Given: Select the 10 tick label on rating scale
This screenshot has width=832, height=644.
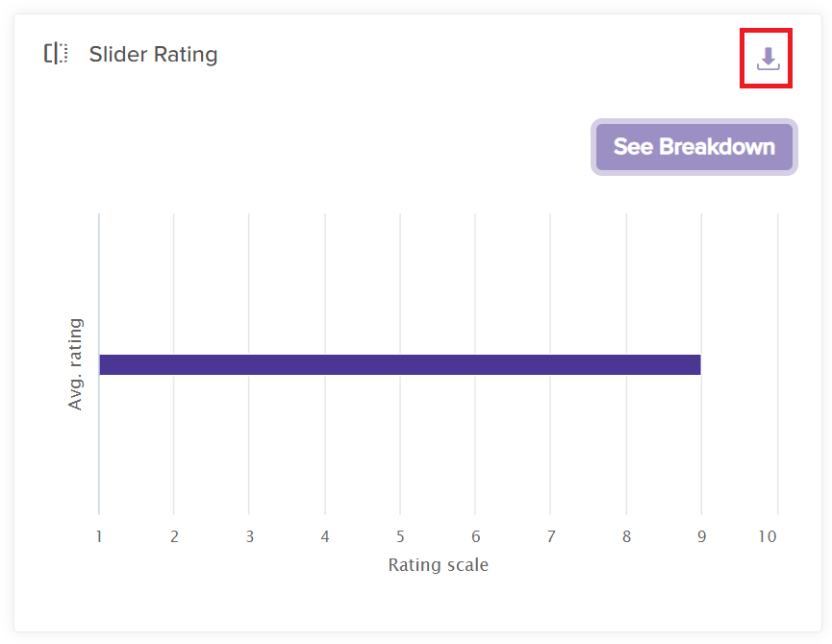Looking at the screenshot, I should (x=767, y=536).
